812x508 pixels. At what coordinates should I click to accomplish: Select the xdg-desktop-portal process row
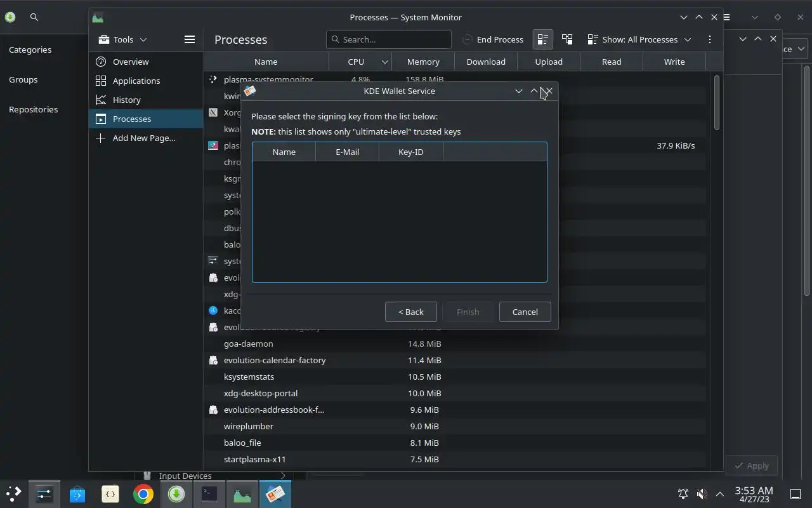point(454,393)
